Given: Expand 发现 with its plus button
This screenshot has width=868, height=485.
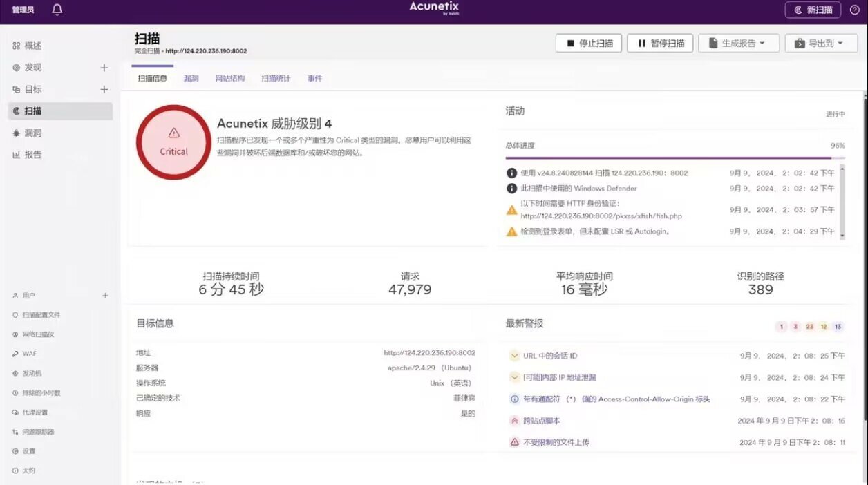Looking at the screenshot, I should (x=104, y=68).
